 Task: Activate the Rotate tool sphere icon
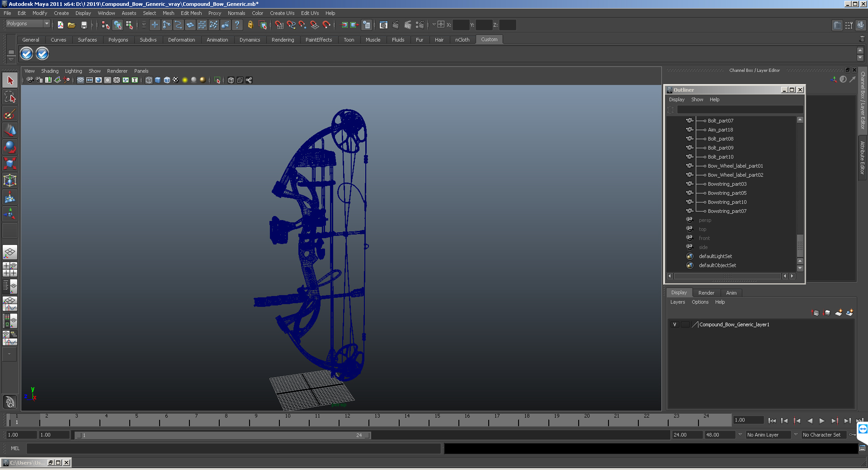pos(10,147)
